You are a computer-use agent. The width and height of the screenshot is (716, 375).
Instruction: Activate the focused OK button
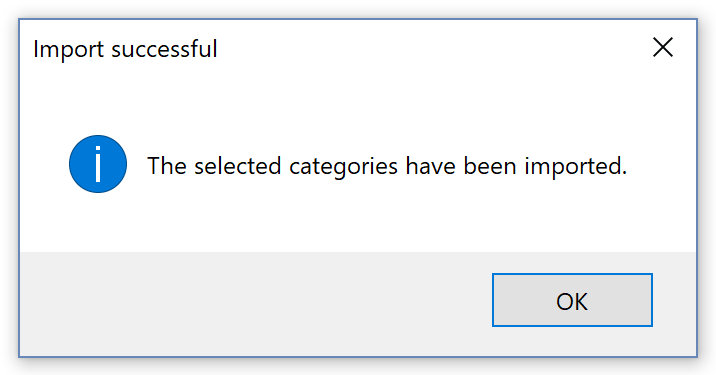572,300
